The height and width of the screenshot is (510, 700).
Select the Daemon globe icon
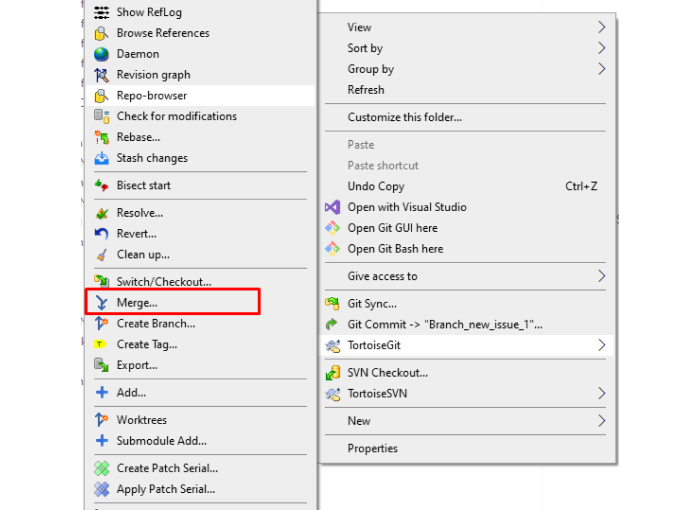[x=102, y=54]
